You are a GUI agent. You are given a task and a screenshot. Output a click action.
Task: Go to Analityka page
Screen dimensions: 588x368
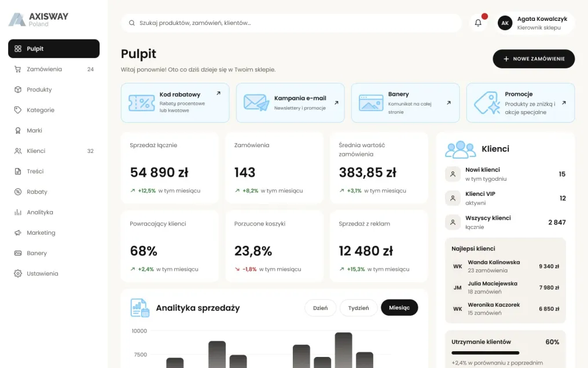pos(54,212)
